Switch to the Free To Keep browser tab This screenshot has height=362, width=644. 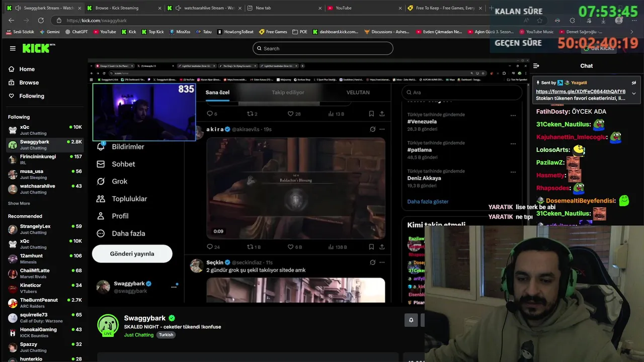tap(445, 8)
